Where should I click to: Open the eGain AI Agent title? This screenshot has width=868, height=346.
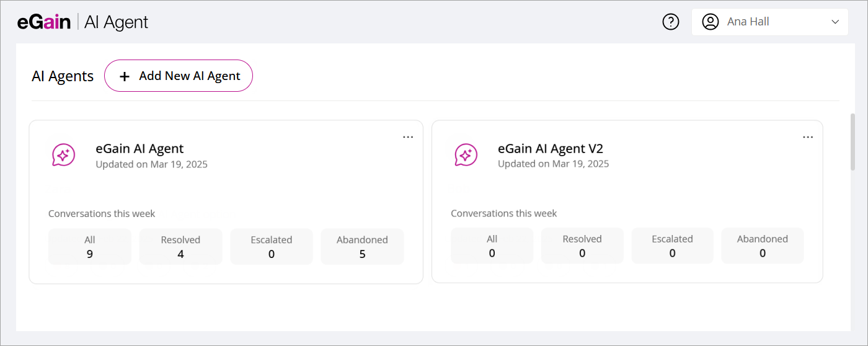tap(139, 149)
